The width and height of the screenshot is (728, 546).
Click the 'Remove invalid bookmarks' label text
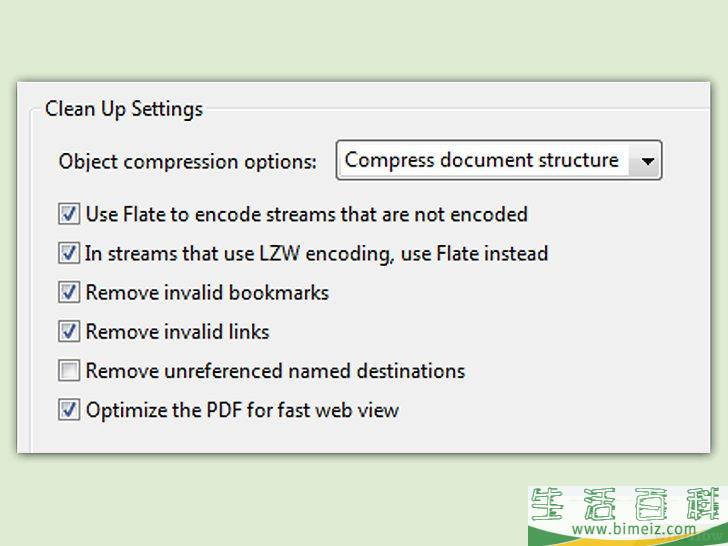point(207,293)
